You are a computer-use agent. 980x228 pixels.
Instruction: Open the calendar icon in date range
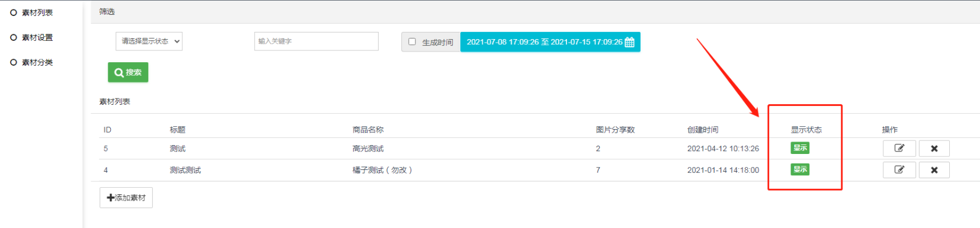[x=630, y=42]
